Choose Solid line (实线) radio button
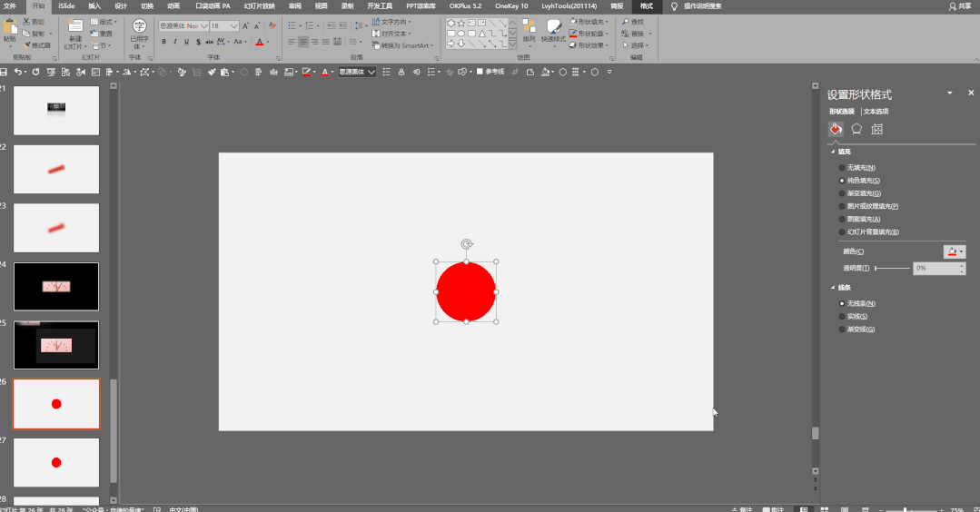Image resolution: width=980 pixels, height=512 pixels. [x=842, y=316]
